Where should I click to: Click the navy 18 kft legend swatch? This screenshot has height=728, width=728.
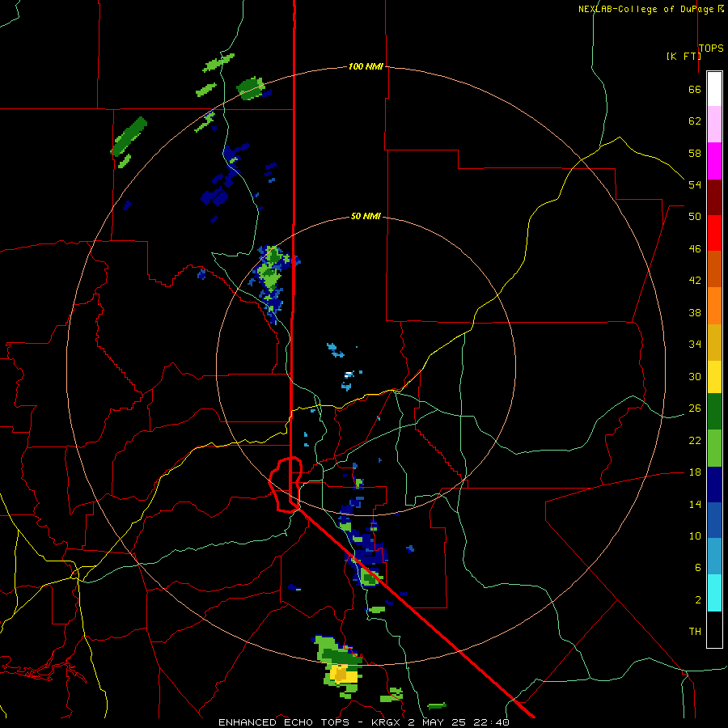714,485
